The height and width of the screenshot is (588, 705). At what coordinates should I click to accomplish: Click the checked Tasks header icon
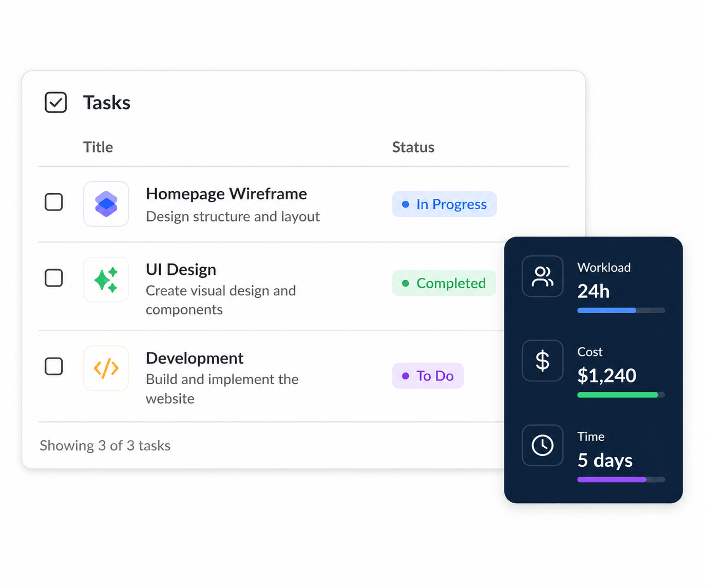click(56, 102)
